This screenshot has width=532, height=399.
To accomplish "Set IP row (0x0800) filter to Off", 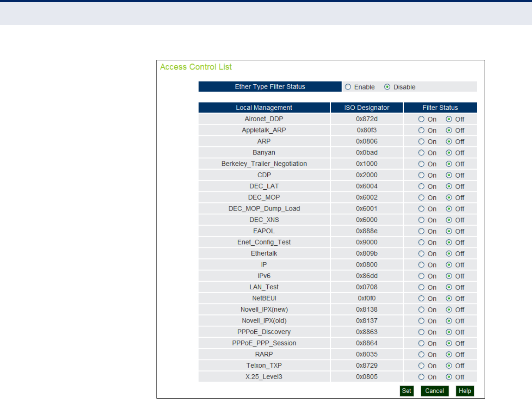I will 449,265.
